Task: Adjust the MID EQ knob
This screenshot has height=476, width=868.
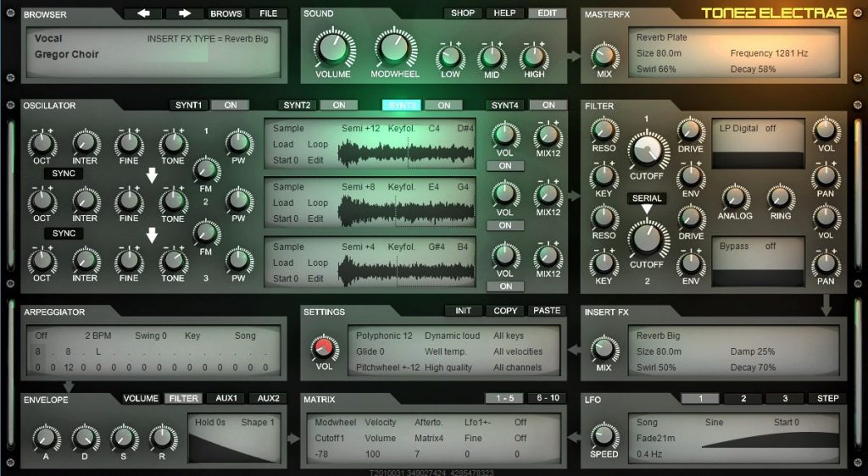Action: (492, 58)
